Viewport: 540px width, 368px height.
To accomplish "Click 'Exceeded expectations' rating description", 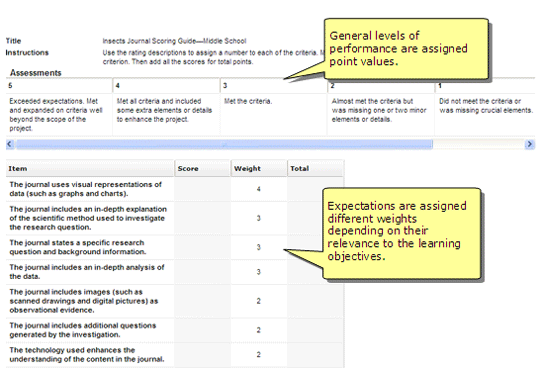I will coord(56,115).
